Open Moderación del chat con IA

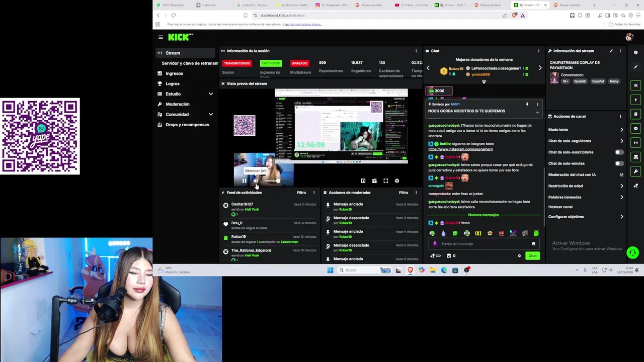tap(586, 174)
